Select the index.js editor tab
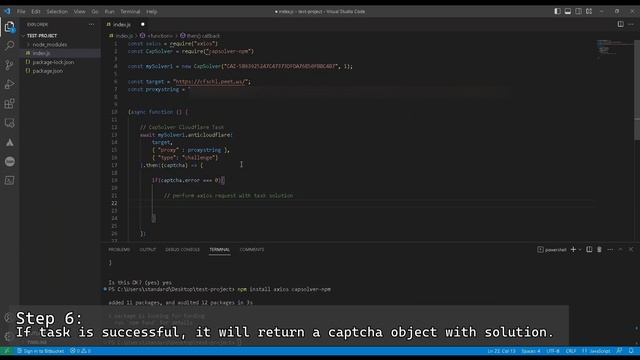The image size is (640, 360). click(122, 24)
